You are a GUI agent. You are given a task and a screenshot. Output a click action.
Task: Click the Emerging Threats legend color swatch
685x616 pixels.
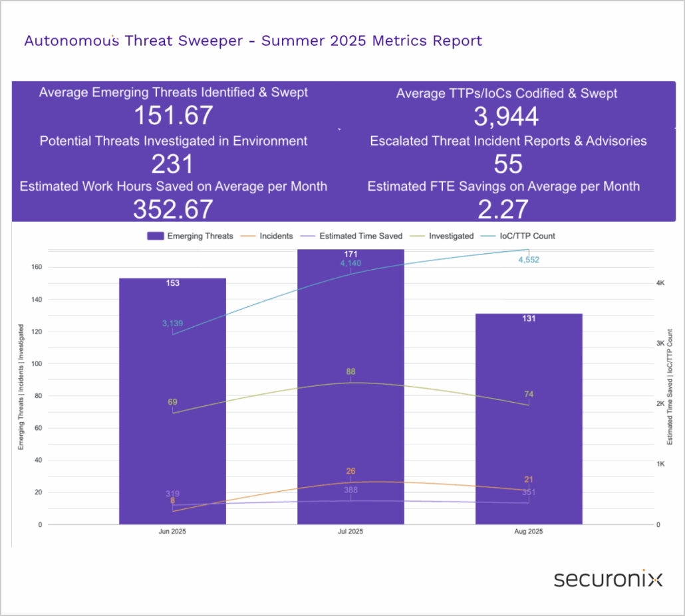pos(154,236)
